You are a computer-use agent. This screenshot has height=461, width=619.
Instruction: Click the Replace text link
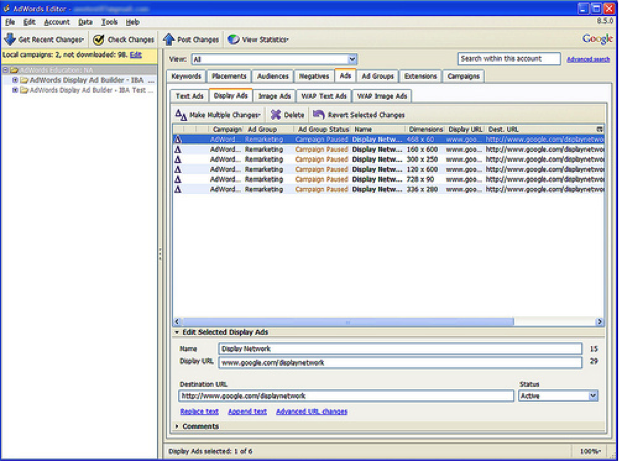click(199, 411)
